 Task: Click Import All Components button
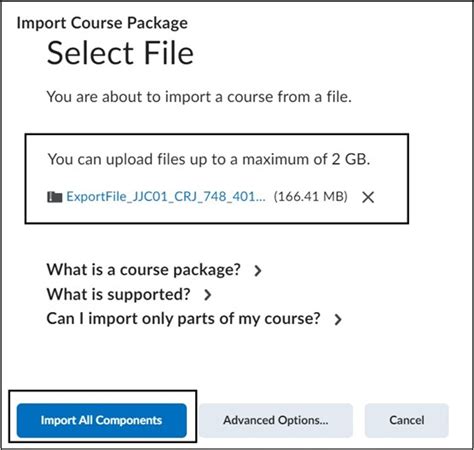pos(102,420)
